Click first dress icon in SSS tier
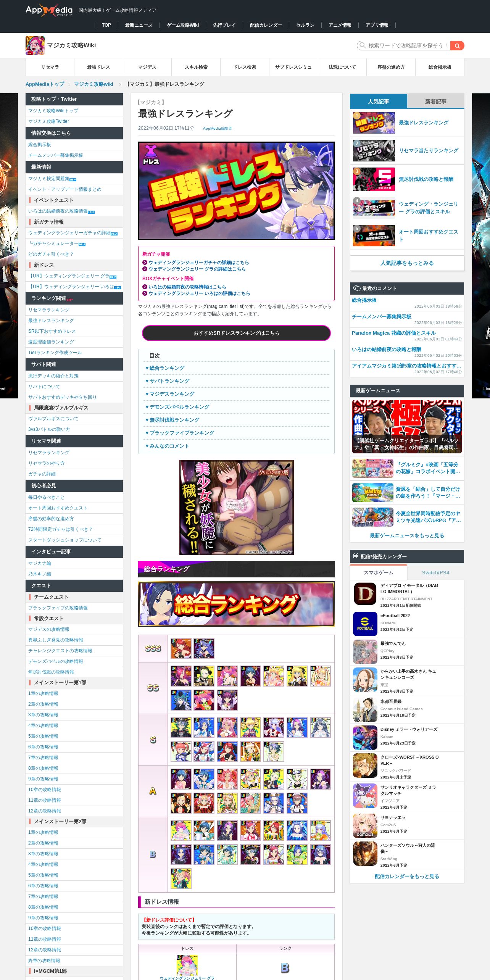490x980 pixels. pos(181,648)
